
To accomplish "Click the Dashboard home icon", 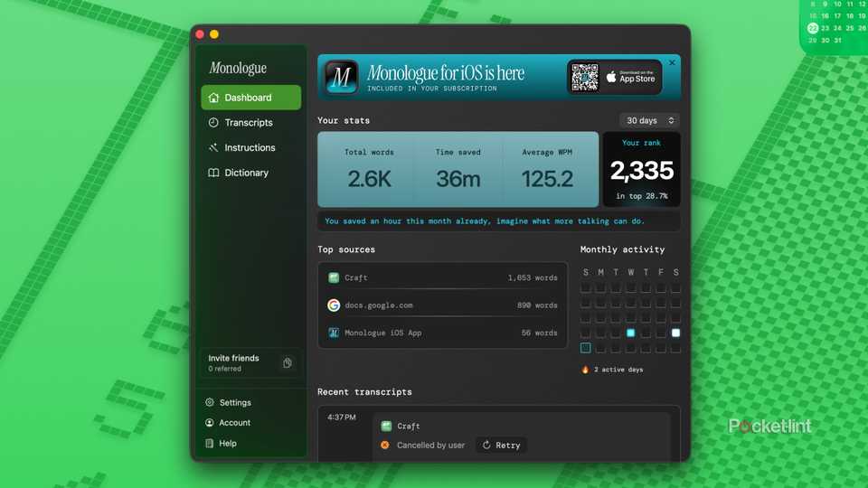I will click(x=213, y=98).
